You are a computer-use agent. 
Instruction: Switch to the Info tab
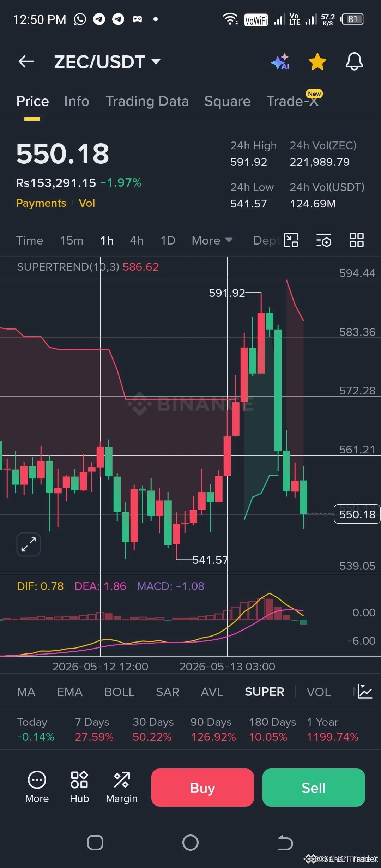point(77,101)
